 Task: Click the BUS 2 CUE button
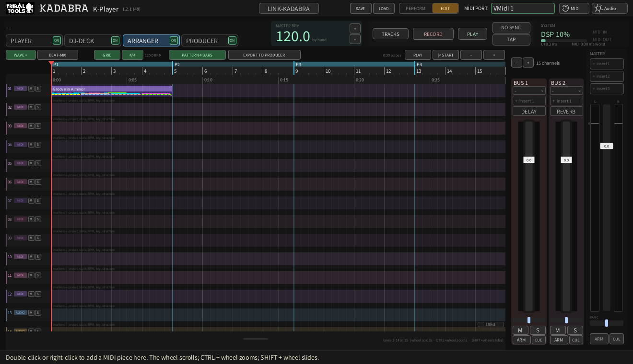pos(575,340)
